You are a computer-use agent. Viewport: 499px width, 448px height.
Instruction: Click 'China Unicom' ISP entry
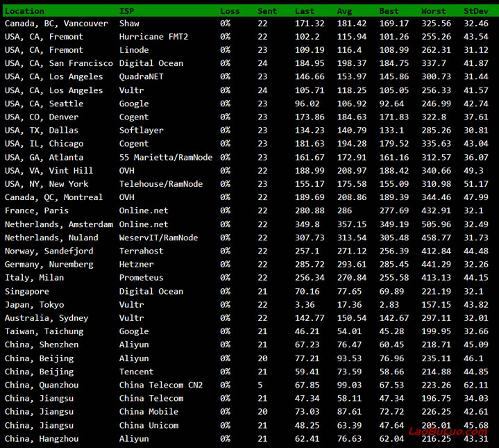[x=149, y=426]
